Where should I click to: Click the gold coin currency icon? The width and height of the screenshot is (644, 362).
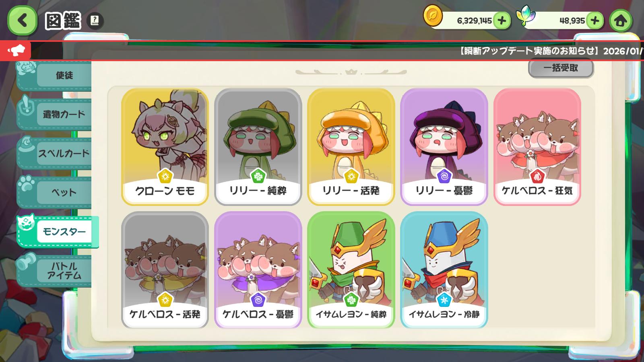tap(433, 17)
